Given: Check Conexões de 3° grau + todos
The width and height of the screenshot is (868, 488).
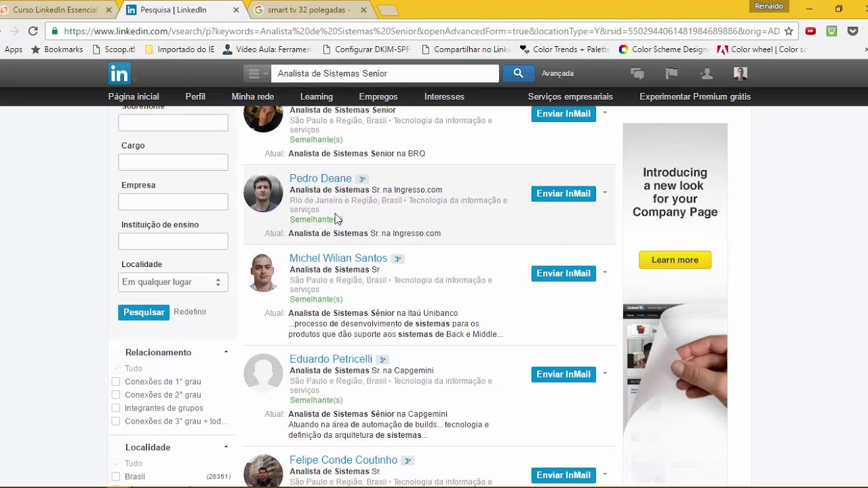Looking at the screenshot, I should [x=116, y=421].
